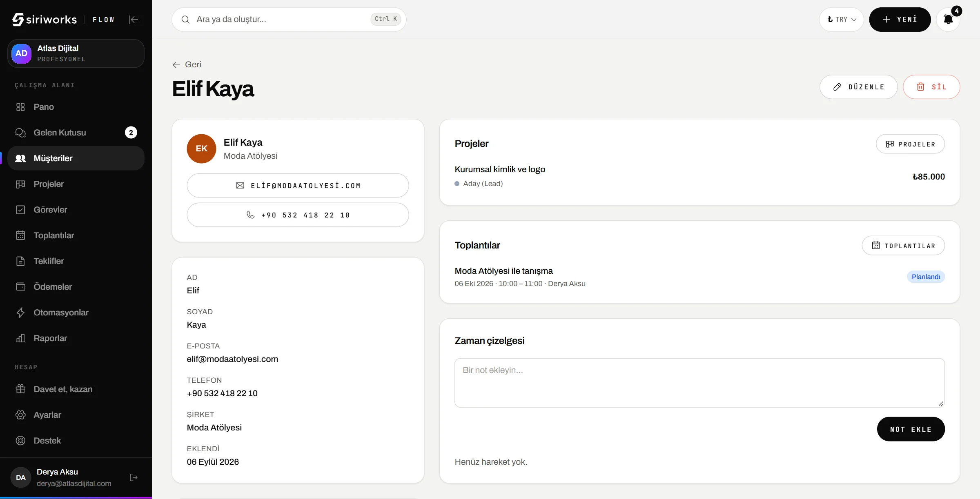Edit the customer with DÜZENLE
This screenshot has height=499, width=980.
point(858,86)
